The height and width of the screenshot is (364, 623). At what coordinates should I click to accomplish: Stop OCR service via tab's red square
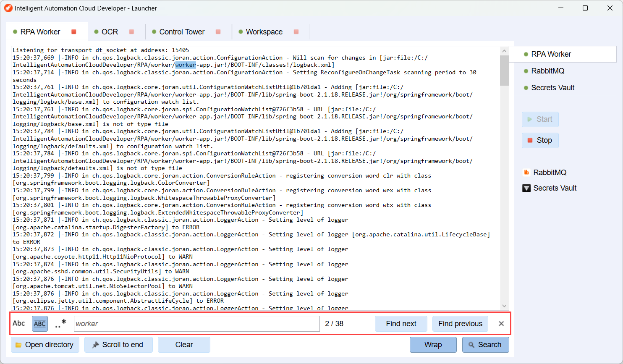[131, 32]
